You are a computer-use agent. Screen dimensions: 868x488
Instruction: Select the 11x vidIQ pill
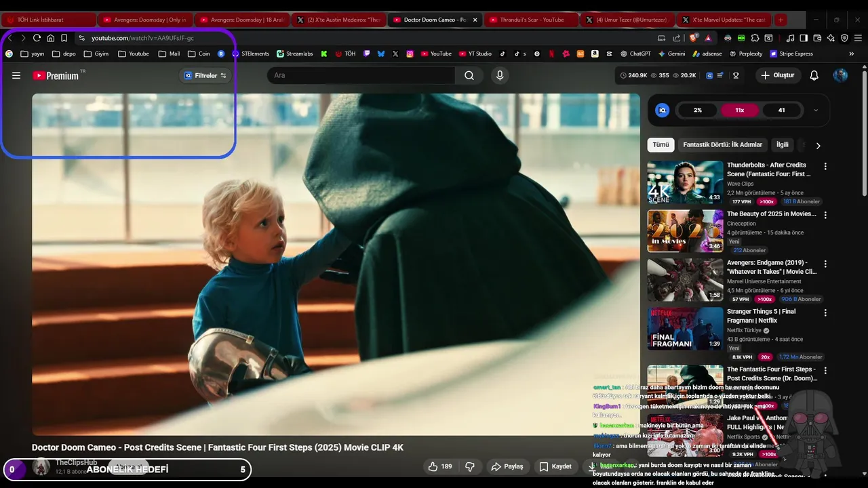tap(740, 110)
